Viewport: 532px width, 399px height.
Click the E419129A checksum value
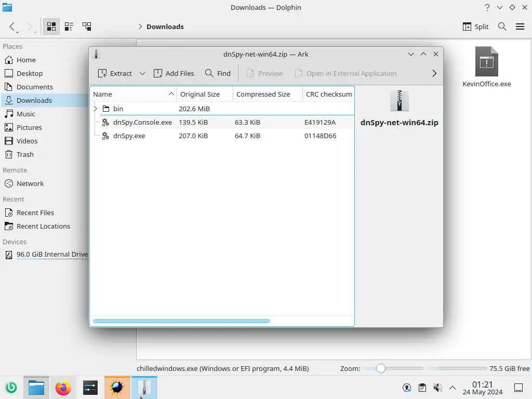click(x=320, y=122)
